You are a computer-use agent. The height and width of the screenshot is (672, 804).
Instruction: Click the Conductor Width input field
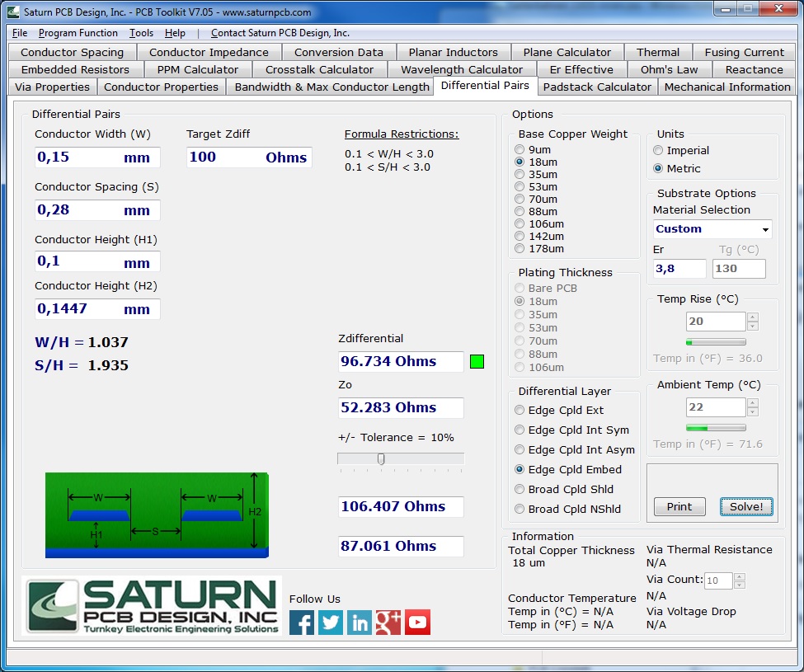pyautogui.click(x=97, y=157)
